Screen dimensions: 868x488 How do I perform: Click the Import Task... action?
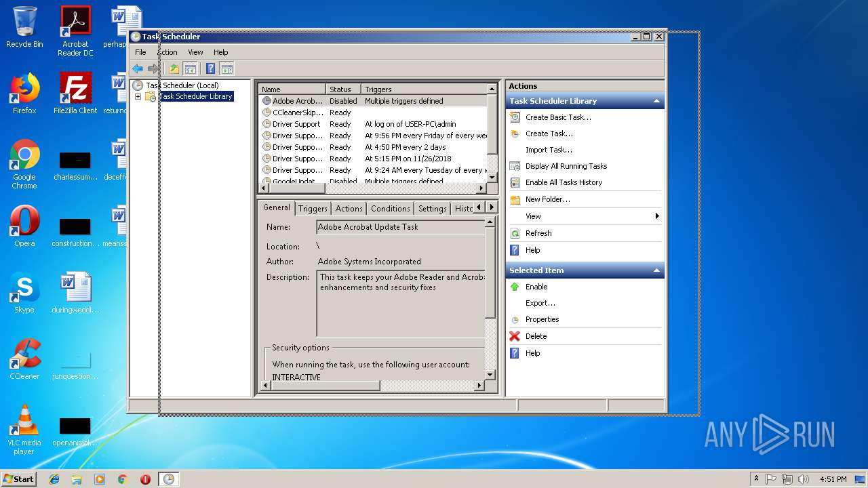549,150
